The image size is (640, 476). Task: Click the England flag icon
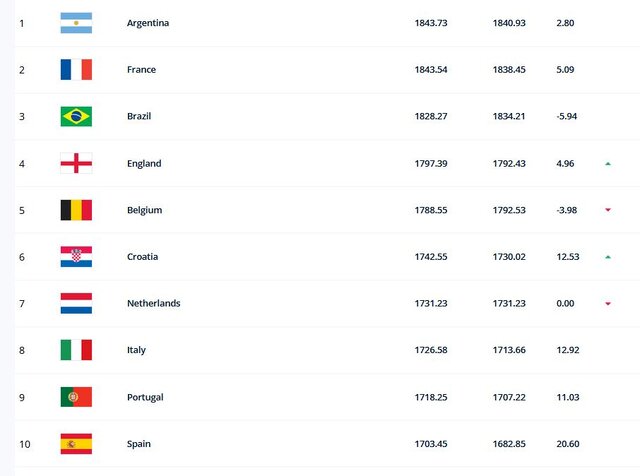click(x=76, y=163)
